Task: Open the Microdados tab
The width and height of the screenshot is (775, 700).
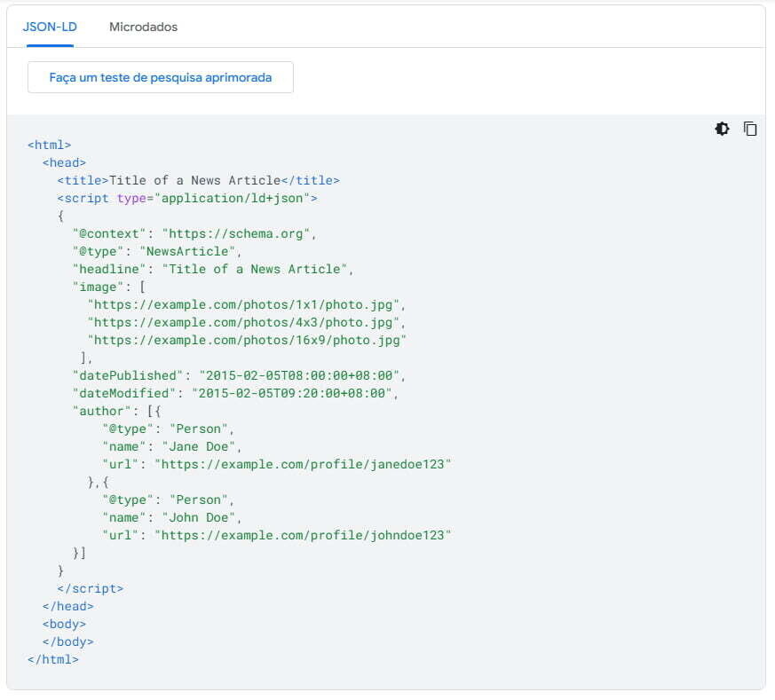Action: click(143, 27)
